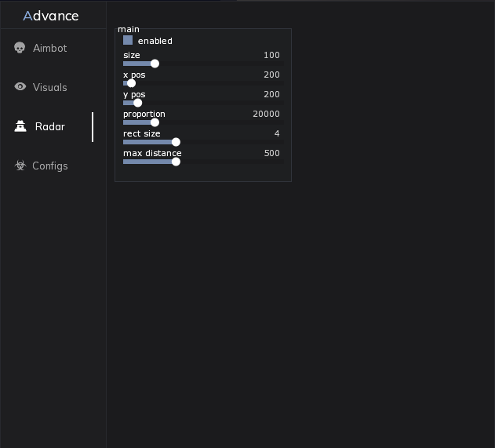Click the y pos slider handle
The height and width of the screenshot is (448, 495).
pos(138,103)
